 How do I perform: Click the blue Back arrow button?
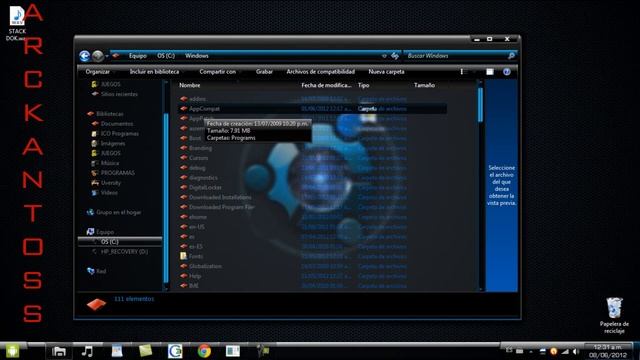pos(84,56)
